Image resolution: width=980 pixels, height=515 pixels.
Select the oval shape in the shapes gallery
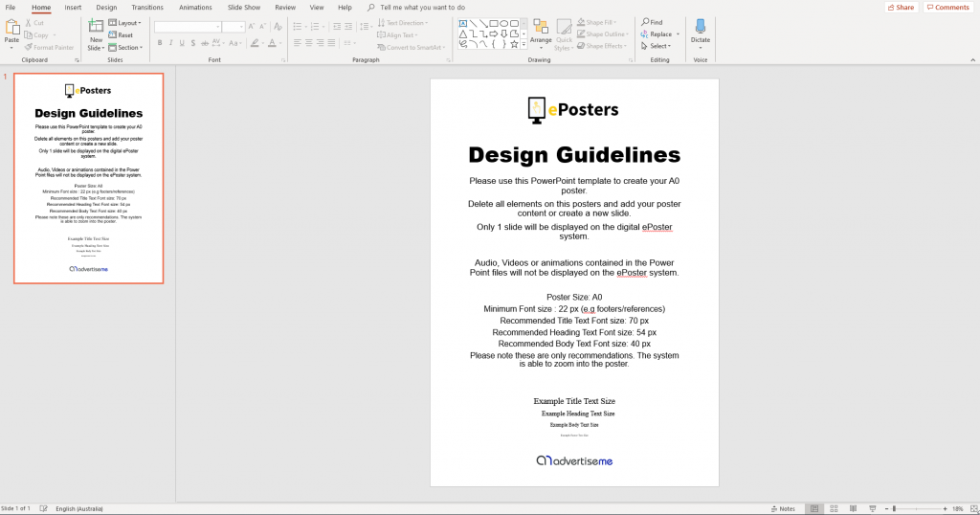(x=503, y=23)
